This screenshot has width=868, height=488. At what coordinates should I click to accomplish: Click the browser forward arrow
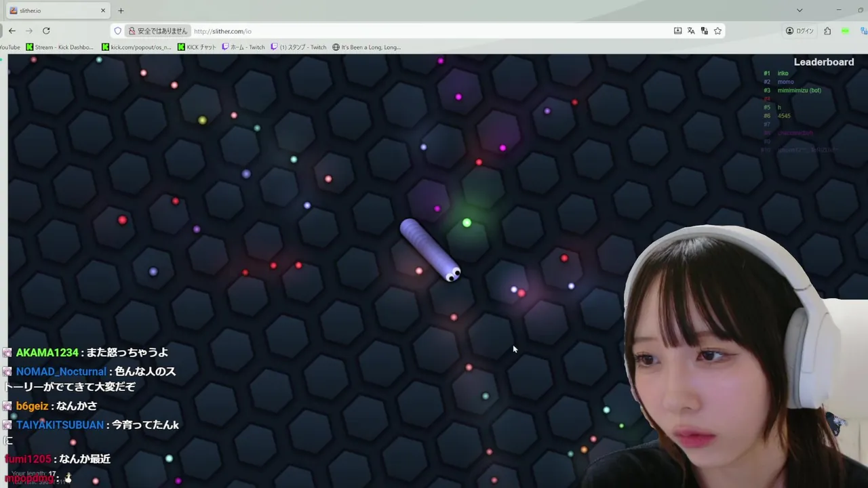(29, 30)
